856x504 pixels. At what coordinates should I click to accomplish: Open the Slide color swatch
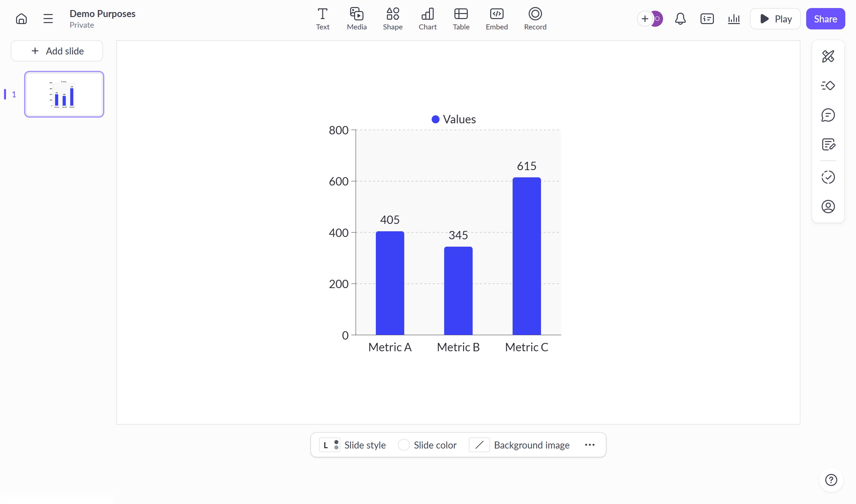click(x=404, y=445)
